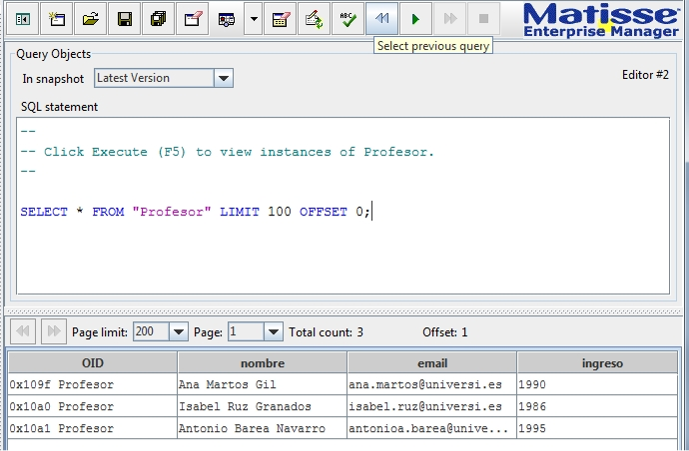Viewport: 689px width, 451px height.
Task: Select next query button
Action: pos(450,19)
